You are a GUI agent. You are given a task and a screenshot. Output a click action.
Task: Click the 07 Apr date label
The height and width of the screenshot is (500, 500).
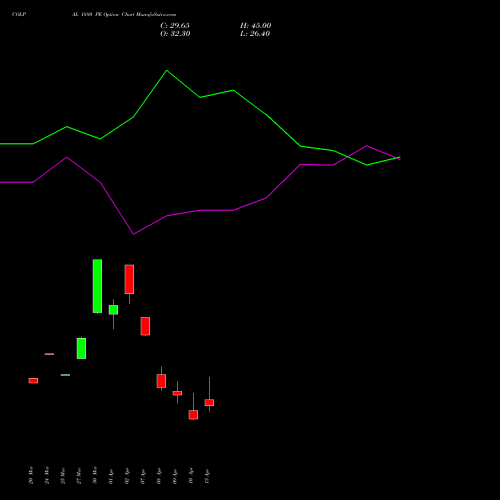click(x=143, y=476)
